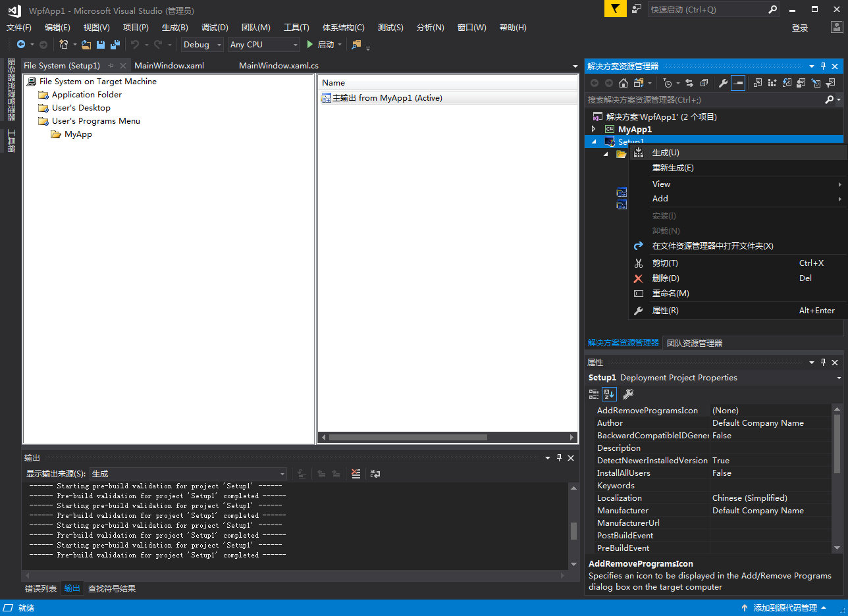Open the 工具箱 side tab
Viewport: 848px width, 616px height.
(11, 141)
